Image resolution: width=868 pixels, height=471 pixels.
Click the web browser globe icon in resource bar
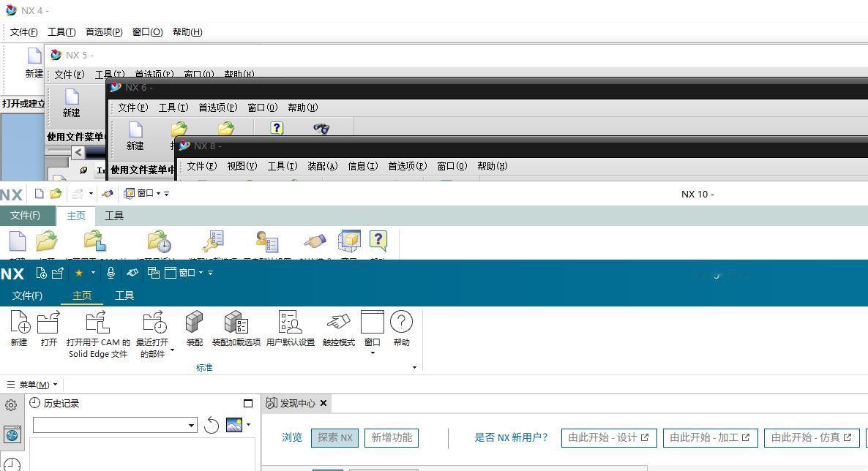pos(12,434)
